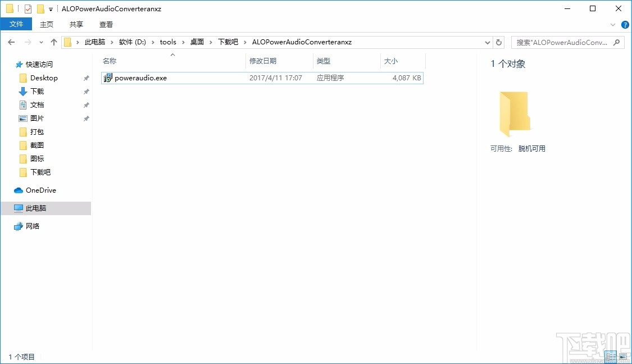Unpin Desktop from 快速访问
The width and height of the screenshot is (632, 364).
coord(85,78)
